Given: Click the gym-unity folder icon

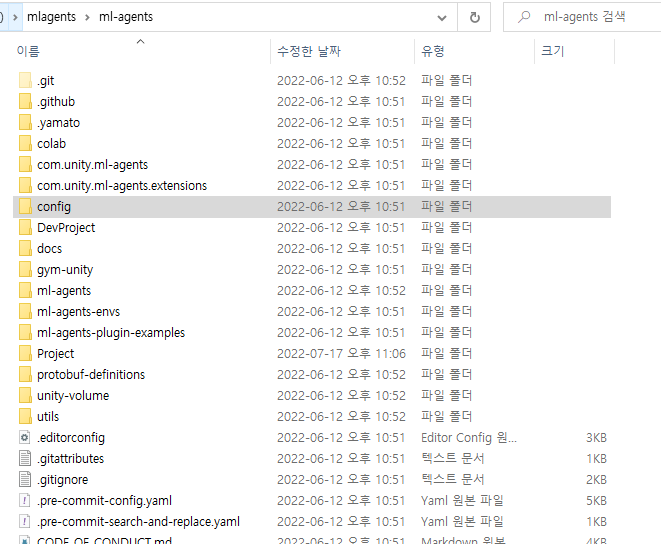Looking at the screenshot, I should coord(25,269).
